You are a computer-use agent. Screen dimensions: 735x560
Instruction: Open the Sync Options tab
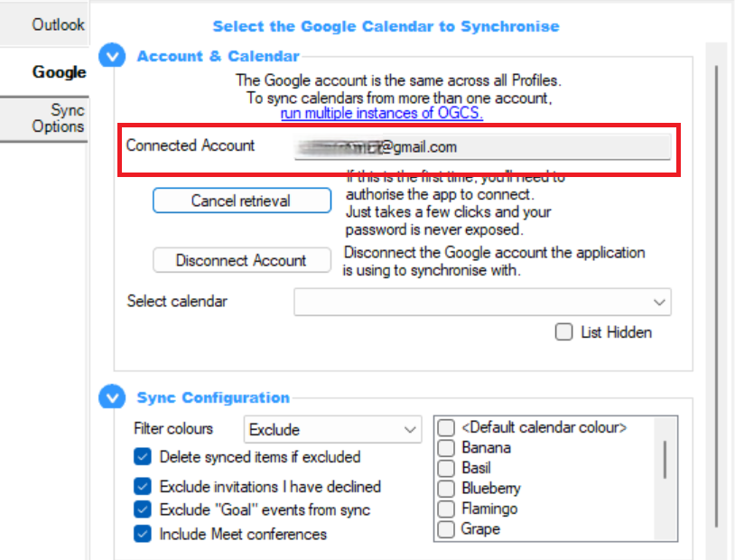click(x=44, y=118)
